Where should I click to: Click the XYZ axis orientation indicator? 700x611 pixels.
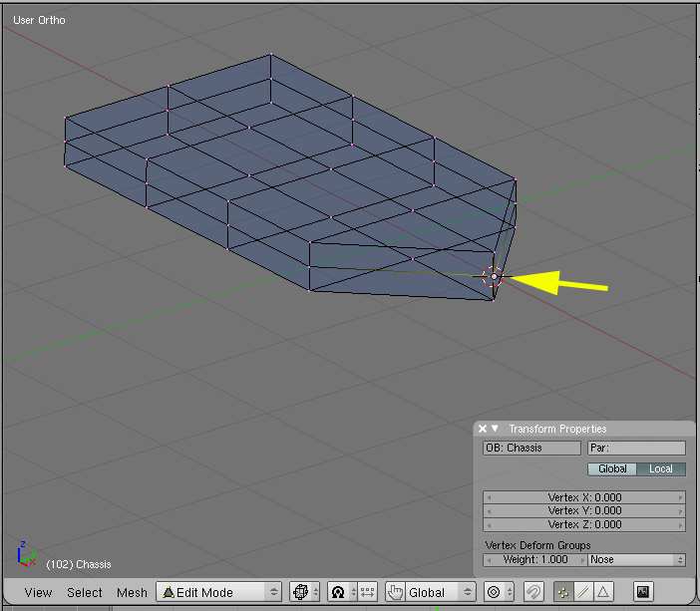tap(26, 554)
